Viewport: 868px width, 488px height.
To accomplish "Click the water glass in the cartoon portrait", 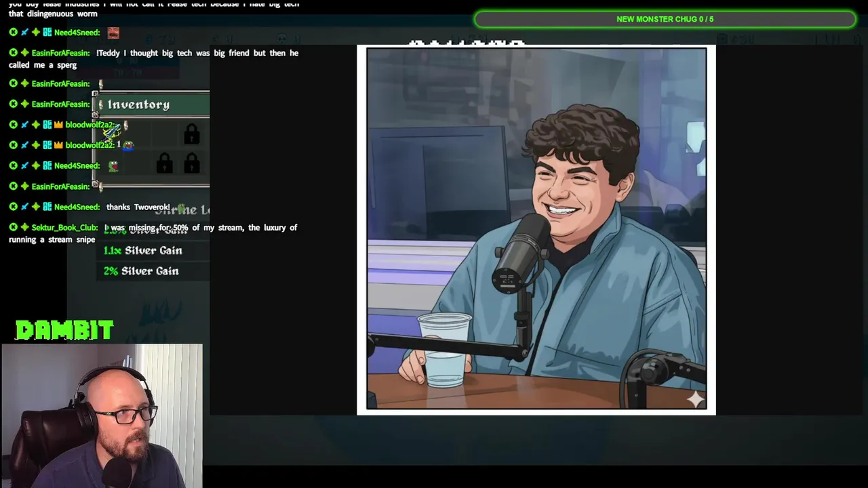I will (445, 349).
